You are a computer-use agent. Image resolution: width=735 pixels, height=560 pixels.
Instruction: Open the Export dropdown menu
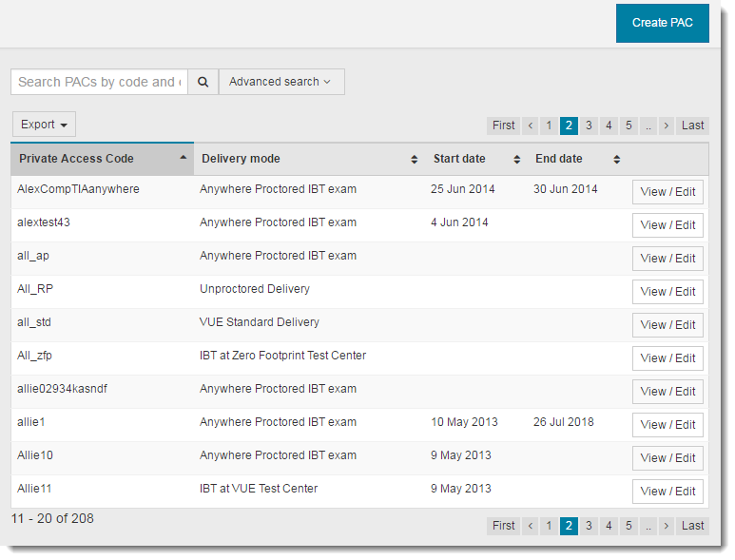[x=44, y=125]
